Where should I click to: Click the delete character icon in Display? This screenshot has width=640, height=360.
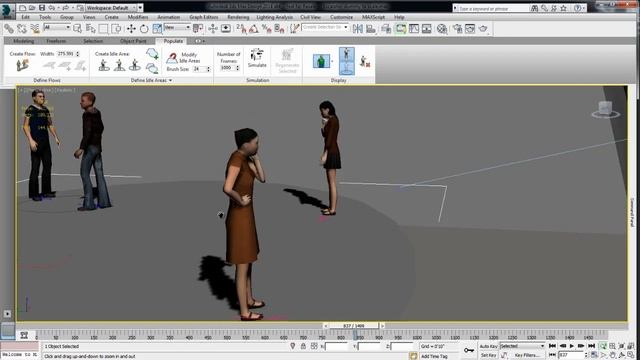tap(364, 62)
